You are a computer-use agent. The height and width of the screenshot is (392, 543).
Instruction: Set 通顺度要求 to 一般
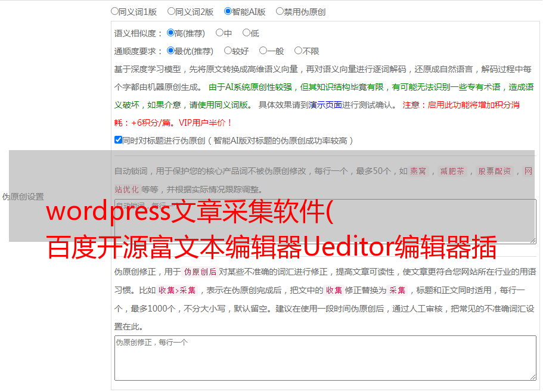pyautogui.click(x=263, y=51)
